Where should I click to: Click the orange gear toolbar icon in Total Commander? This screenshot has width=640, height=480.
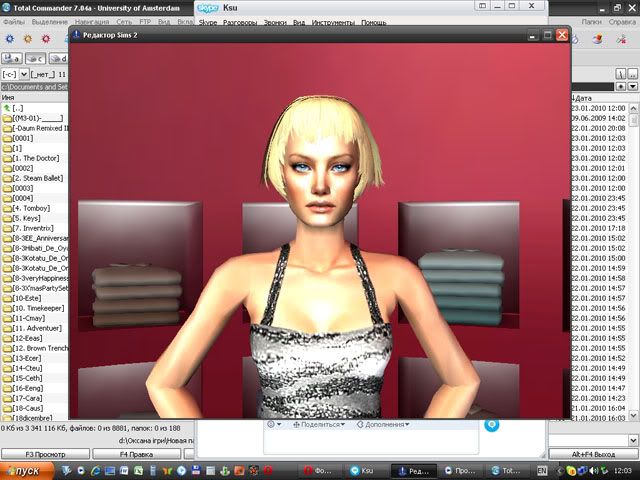pos(28,39)
